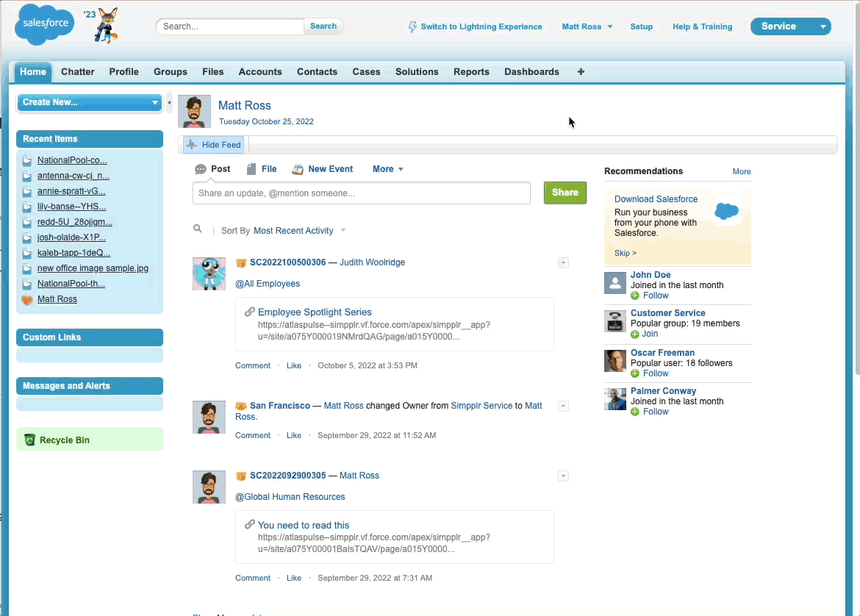Open Help & Training link
This screenshot has width=860, height=616.
coord(703,27)
